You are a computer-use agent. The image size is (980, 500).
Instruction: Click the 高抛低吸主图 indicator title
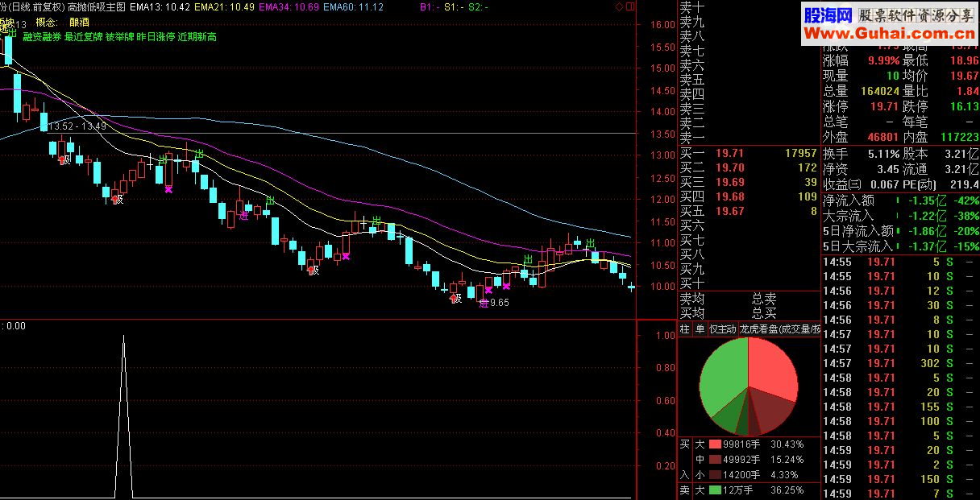click(x=97, y=6)
